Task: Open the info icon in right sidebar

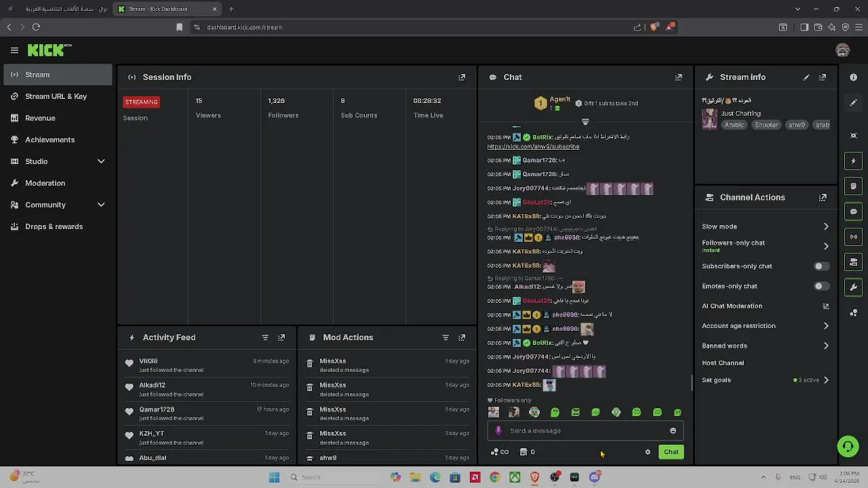Action: click(x=854, y=77)
